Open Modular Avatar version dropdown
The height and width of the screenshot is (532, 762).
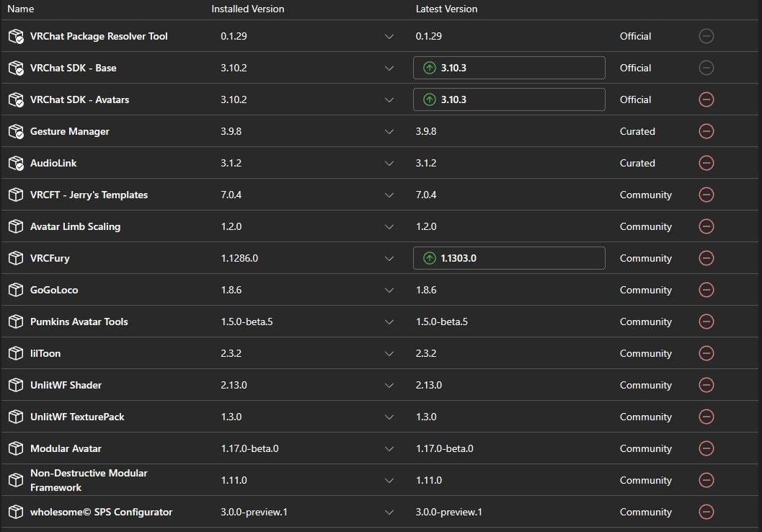pos(389,448)
